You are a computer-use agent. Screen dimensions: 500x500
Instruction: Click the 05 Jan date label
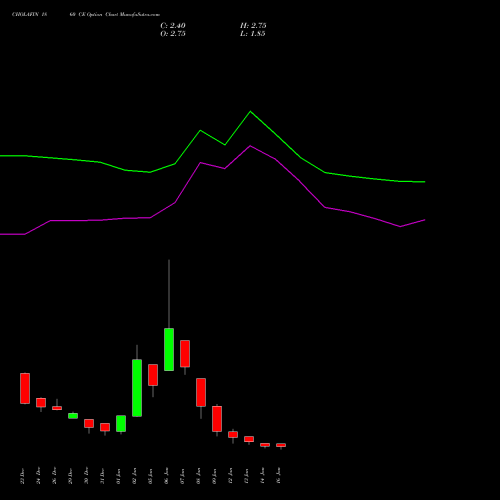coord(150,475)
